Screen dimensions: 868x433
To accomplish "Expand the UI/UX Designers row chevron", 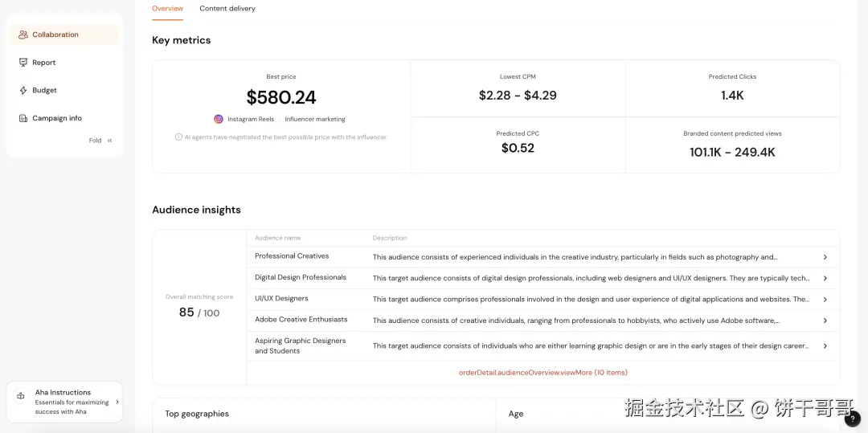I will (x=825, y=299).
